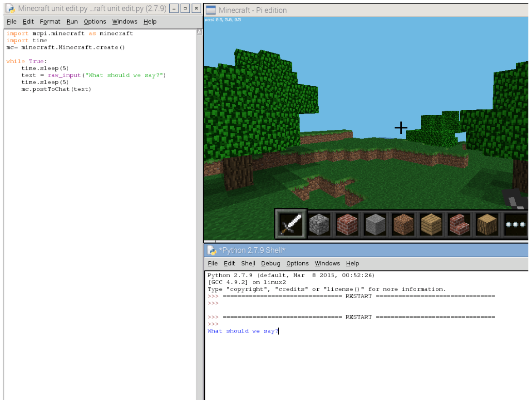Open the inventory via three dots button

coord(515,225)
